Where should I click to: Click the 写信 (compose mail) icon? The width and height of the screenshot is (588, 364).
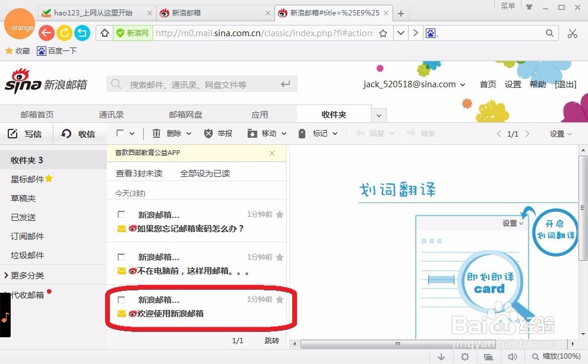coord(13,134)
